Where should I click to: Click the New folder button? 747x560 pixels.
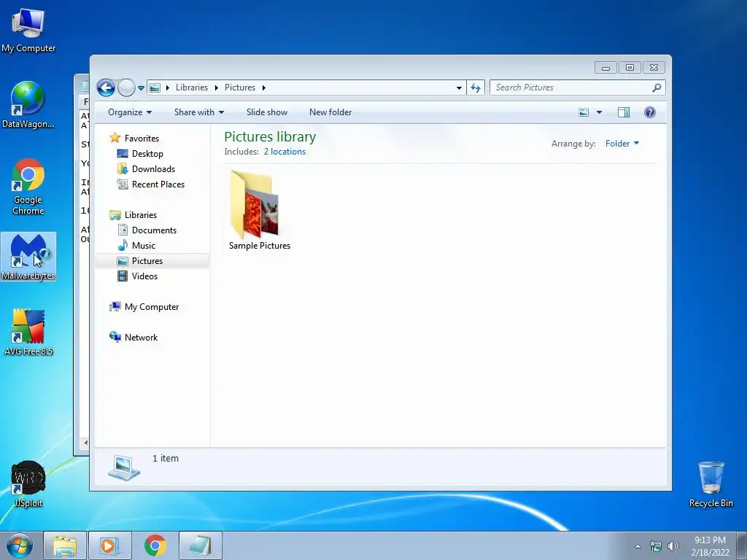(330, 112)
